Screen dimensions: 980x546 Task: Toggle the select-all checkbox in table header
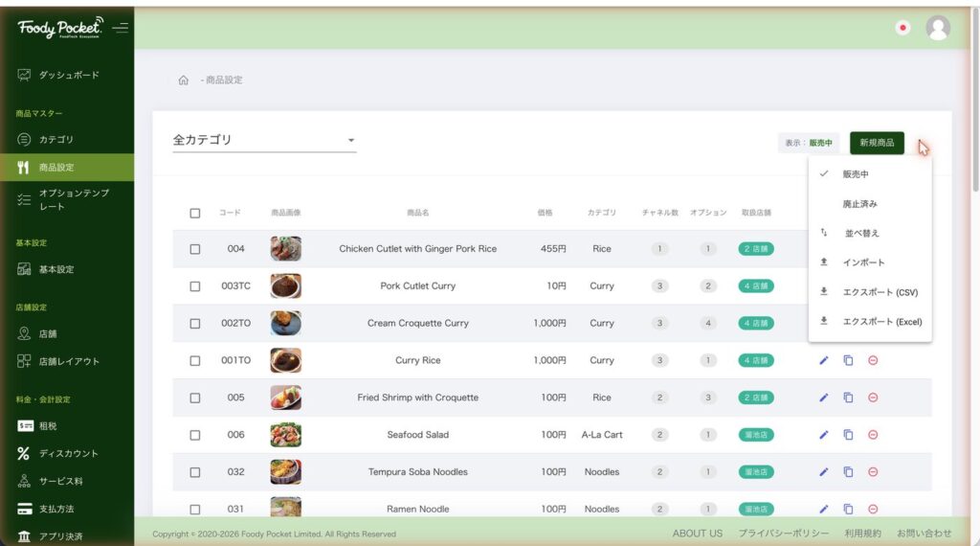195,214
